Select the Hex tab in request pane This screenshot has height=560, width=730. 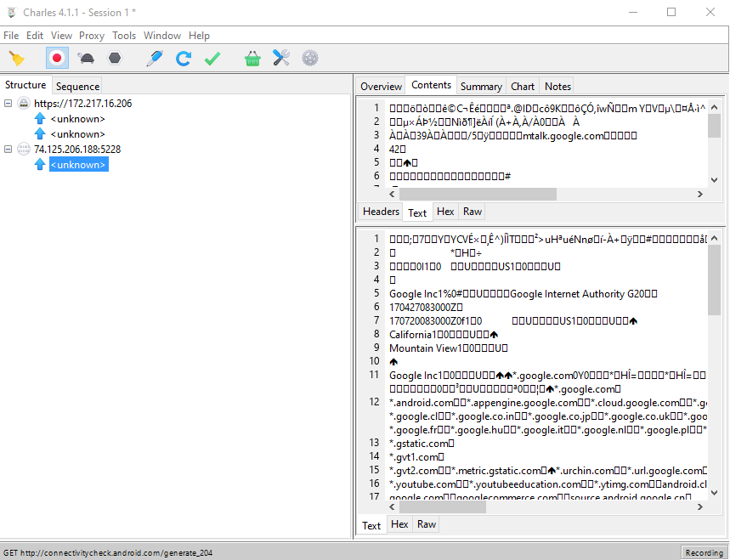(x=445, y=212)
